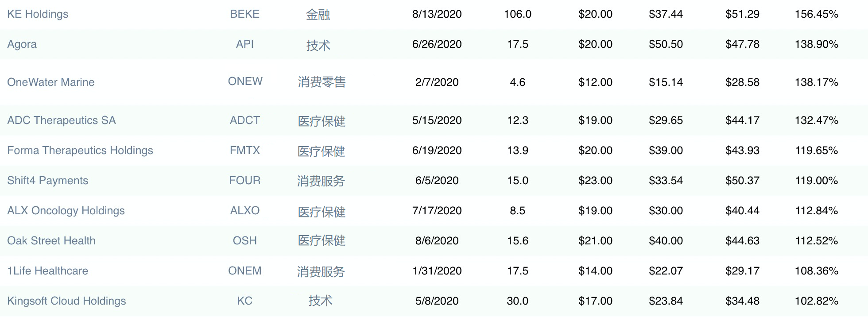The width and height of the screenshot is (868, 317).
Task: Click the 156.45% return for KE Holdings
Action: coord(817,14)
